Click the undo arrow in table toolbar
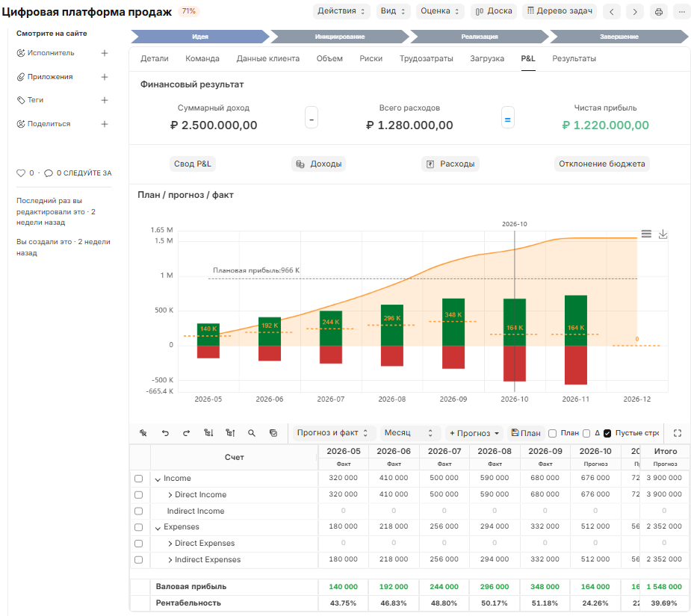The height and width of the screenshot is (616, 691). point(165,433)
